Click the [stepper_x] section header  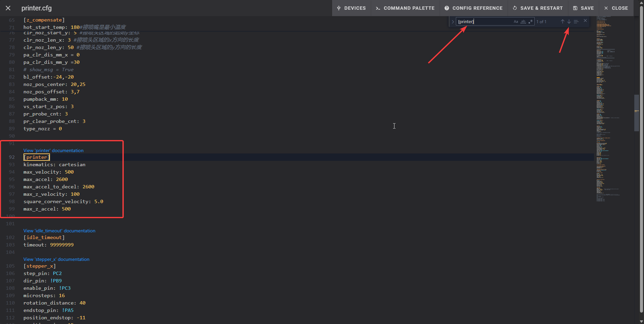point(40,266)
